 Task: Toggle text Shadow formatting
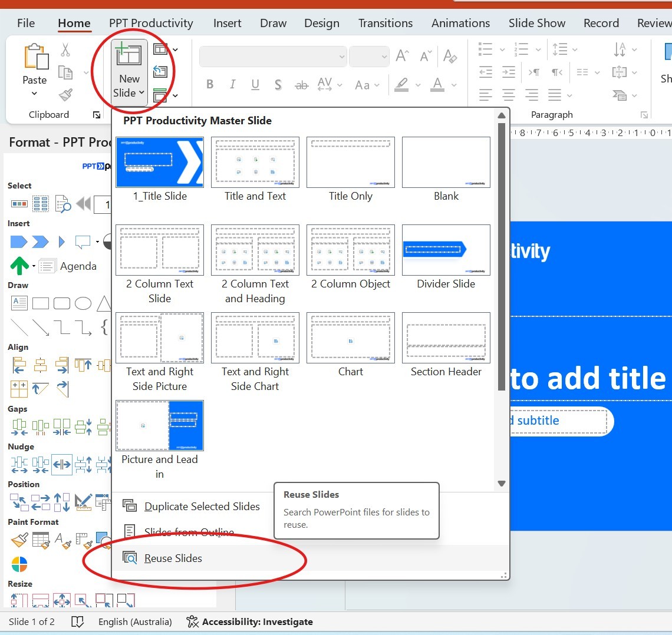tap(278, 85)
